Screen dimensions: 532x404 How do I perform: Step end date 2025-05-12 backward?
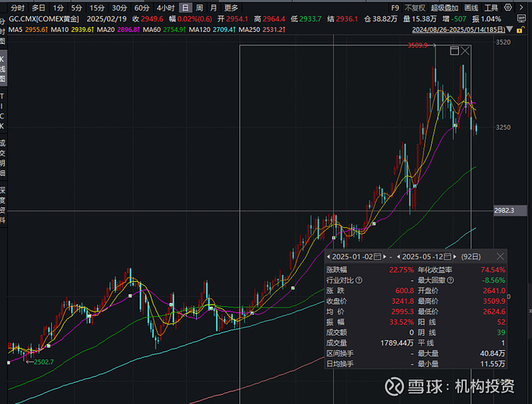pos(398,257)
